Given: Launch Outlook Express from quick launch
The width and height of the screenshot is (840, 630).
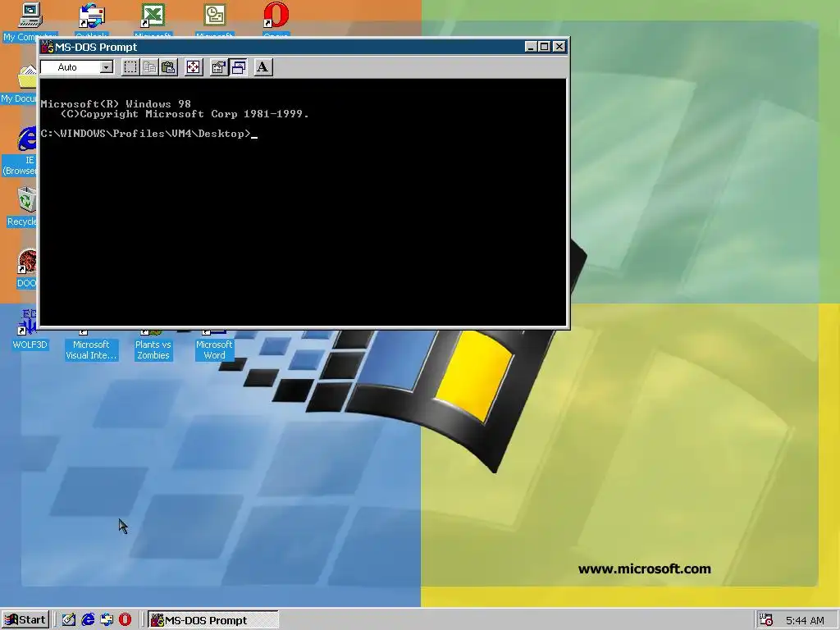Looking at the screenshot, I should pos(107,620).
